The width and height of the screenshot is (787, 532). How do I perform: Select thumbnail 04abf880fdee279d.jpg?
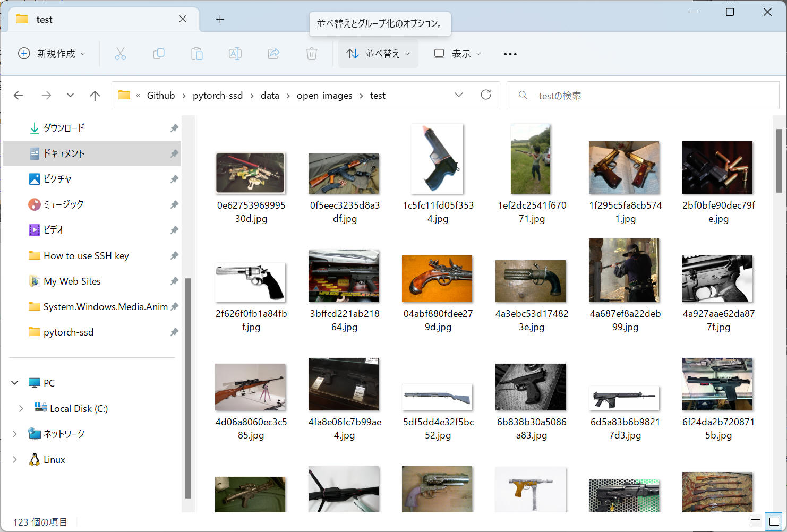click(437, 279)
